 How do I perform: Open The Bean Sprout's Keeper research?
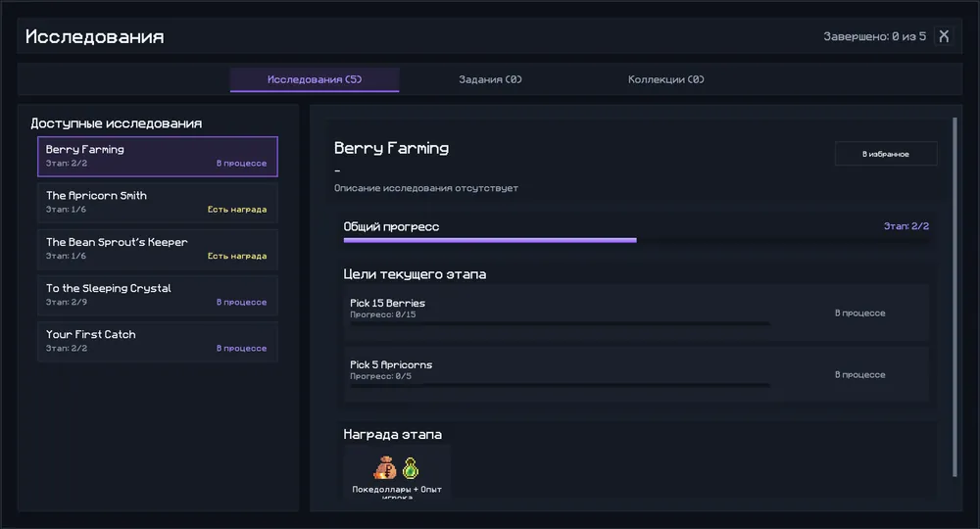point(158,249)
